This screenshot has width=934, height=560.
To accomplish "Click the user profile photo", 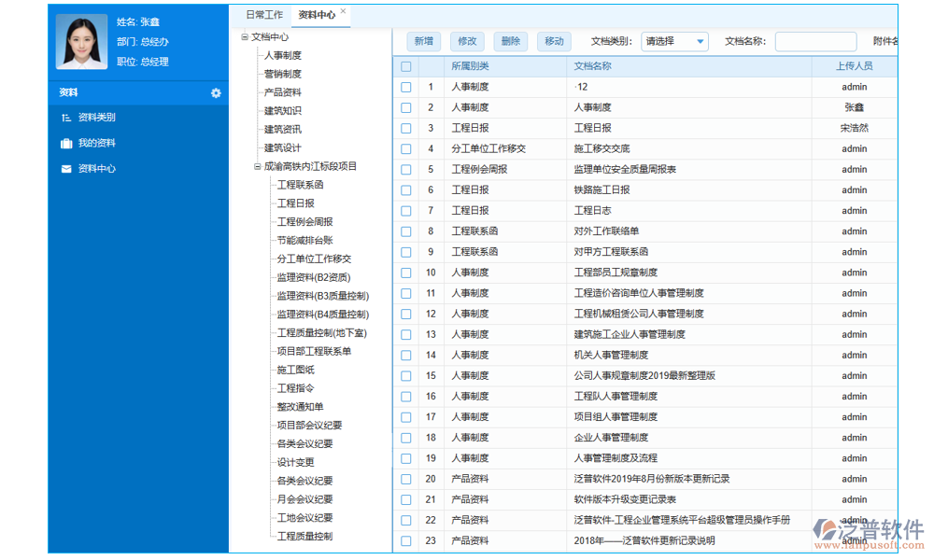I will coord(82,42).
